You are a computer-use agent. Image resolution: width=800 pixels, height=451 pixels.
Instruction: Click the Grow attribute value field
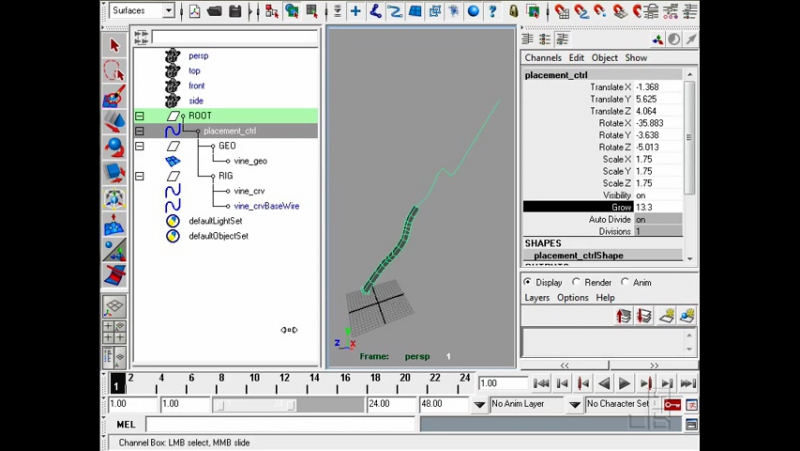tap(658, 207)
